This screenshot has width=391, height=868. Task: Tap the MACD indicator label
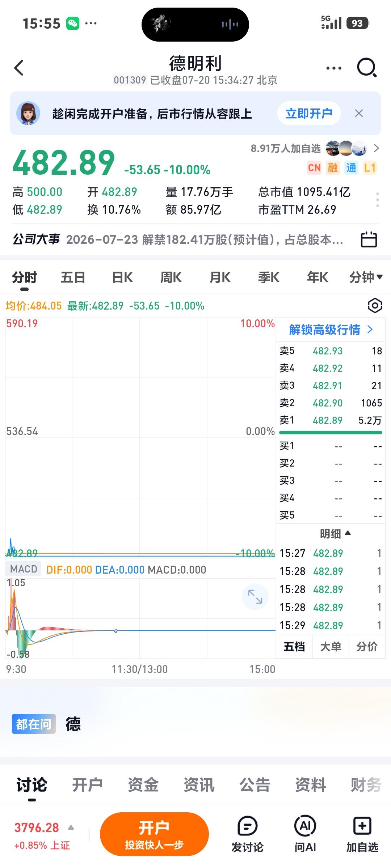point(24,569)
